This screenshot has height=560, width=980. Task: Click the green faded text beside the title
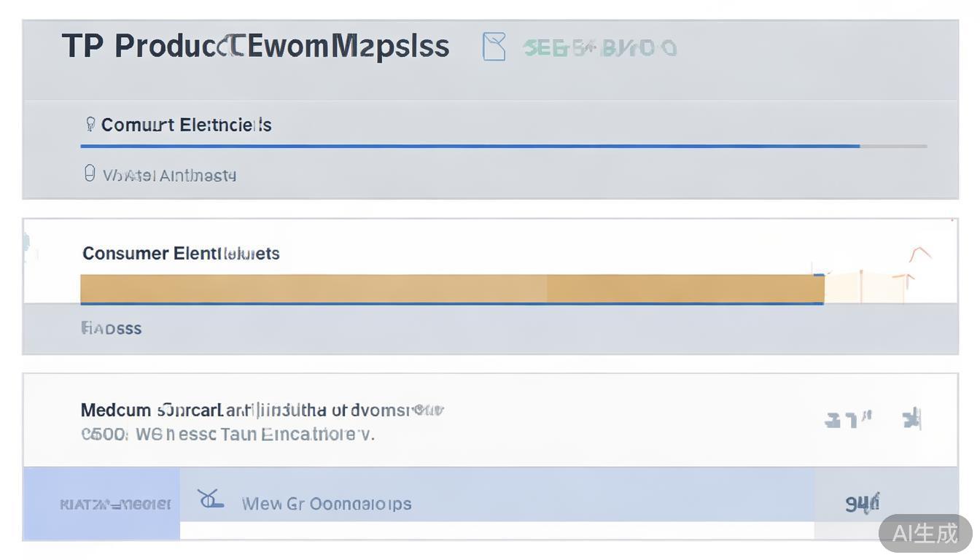(599, 49)
